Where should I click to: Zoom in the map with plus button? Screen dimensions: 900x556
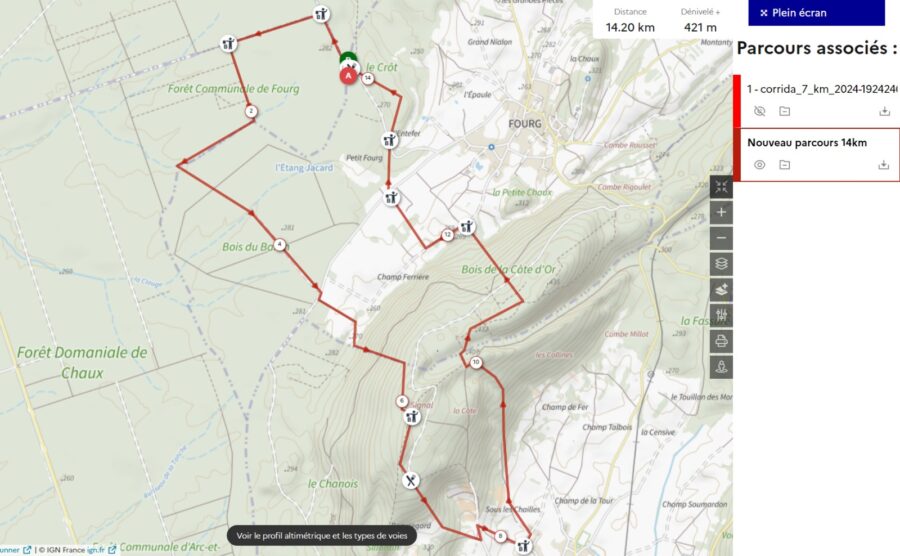click(x=721, y=212)
